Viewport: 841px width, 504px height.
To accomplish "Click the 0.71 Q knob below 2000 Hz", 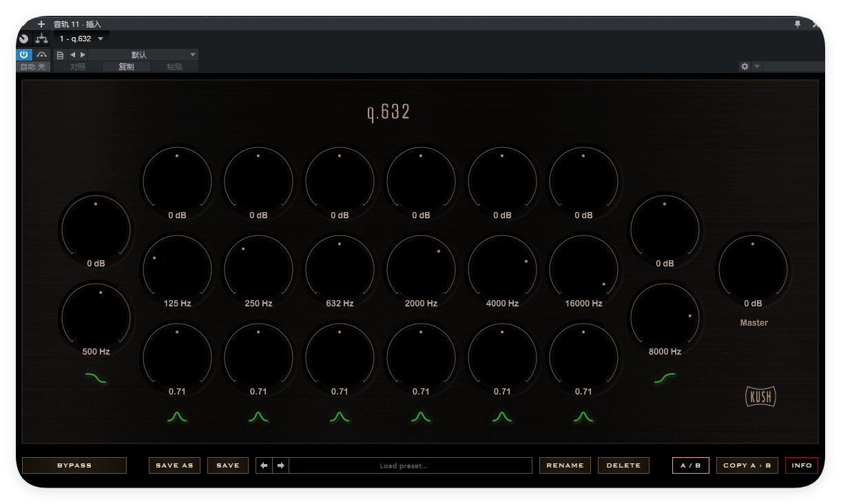I will coord(421,357).
